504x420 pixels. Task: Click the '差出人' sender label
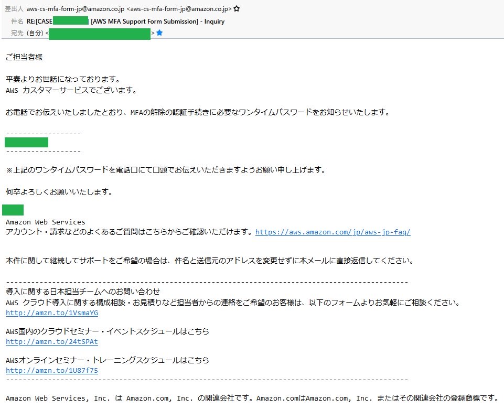14,9
